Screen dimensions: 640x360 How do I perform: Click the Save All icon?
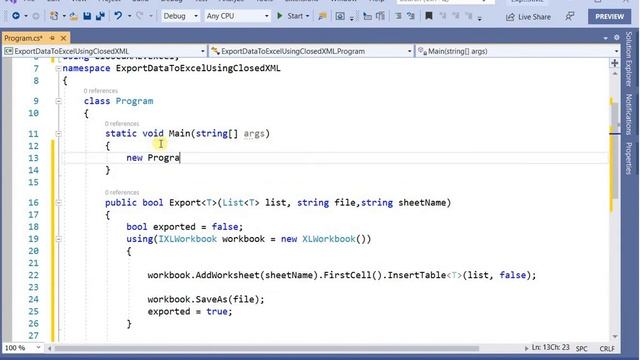point(100,16)
